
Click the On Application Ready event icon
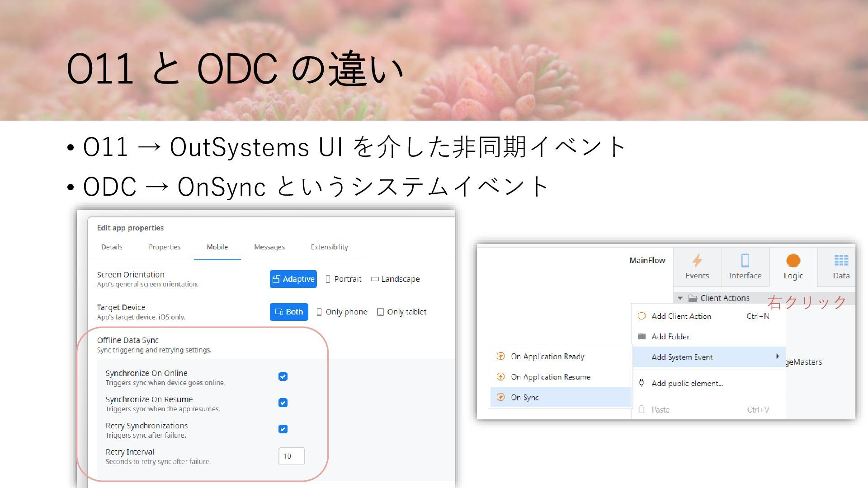click(500, 357)
